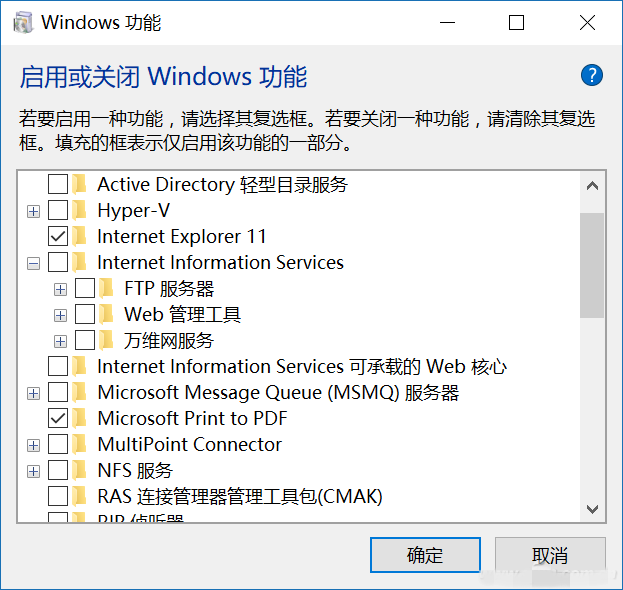Screen dimensions: 623x590
Task: Click the Internet Explorer 11 folder icon
Action: pyautogui.click(x=79, y=237)
